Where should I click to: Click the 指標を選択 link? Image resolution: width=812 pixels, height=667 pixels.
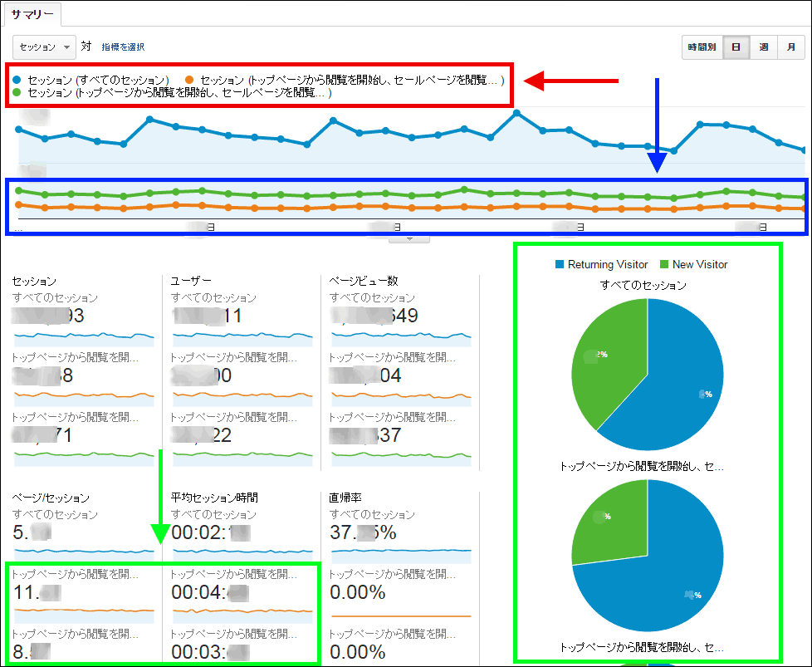[x=123, y=47]
